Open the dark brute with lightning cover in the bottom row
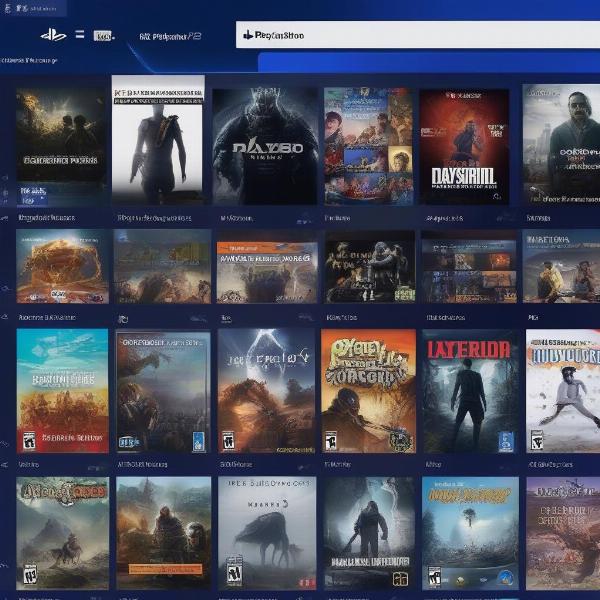The width and height of the screenshot is (600, 600). (369, 533)
